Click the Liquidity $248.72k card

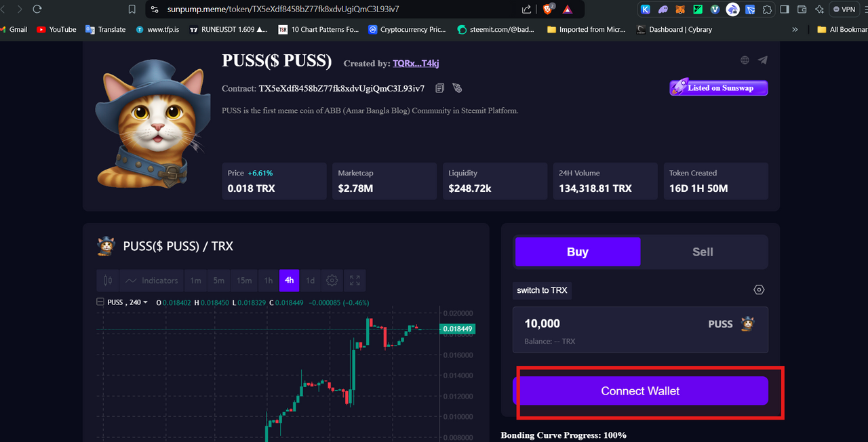(495, 181)
